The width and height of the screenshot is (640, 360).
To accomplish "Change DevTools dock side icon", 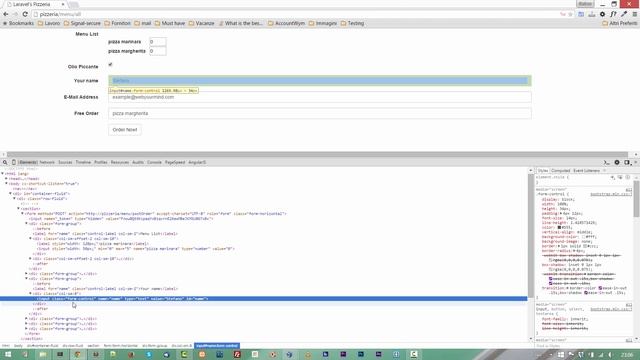I will coord(627,162).
